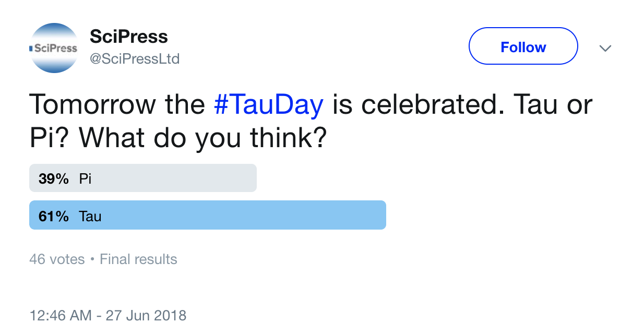The width and height of the screenshot is (644, 335).
Task: Select the Tau poll option bar
Action: click(208, 214)
